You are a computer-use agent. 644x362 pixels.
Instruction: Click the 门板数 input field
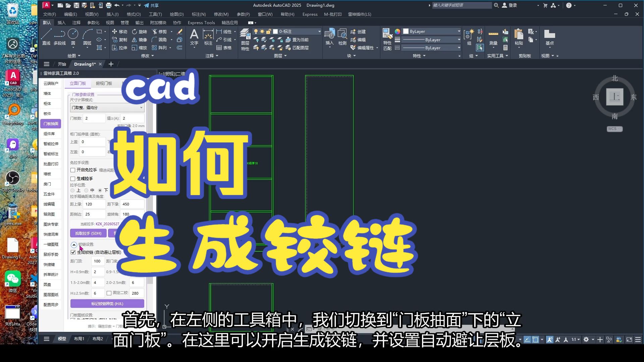pos(94,118)
